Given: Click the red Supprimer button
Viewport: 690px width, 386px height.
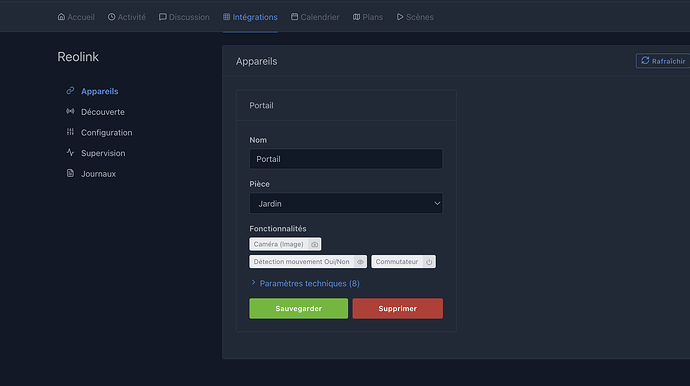Looking at the screenshot, I should 397,309.
